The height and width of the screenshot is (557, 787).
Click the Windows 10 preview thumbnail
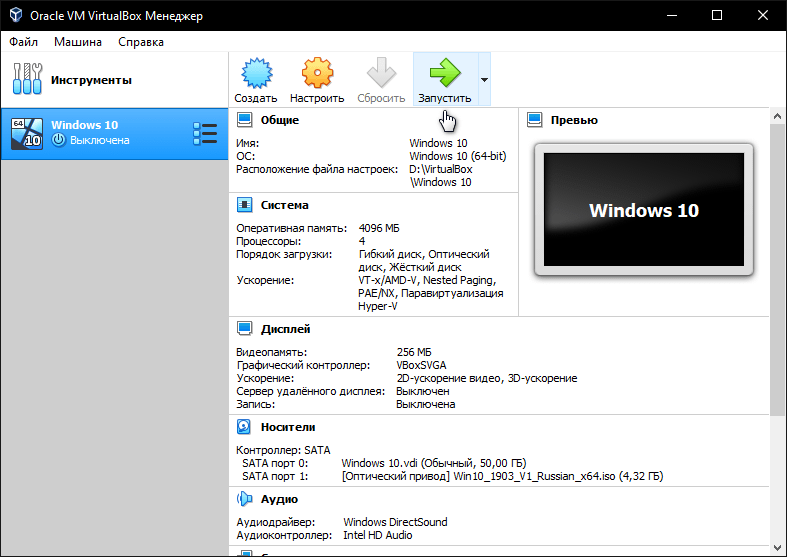pos(644,210)
